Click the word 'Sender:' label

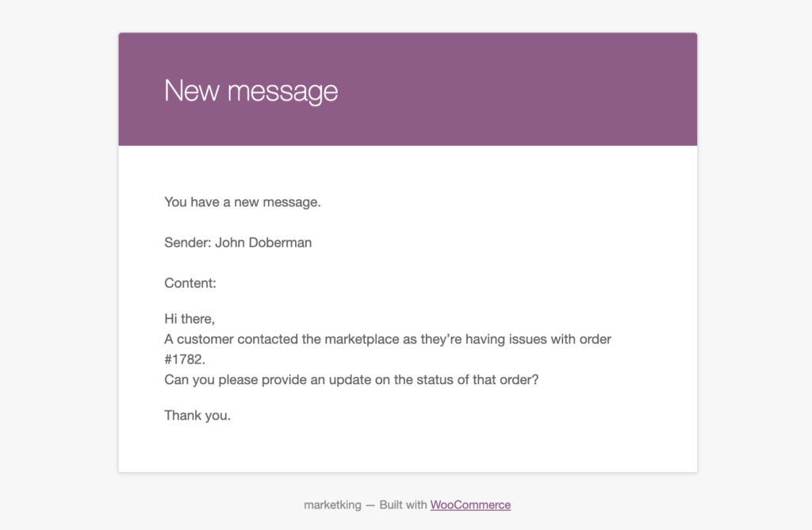pyautogui.click(x=187, y=243)
